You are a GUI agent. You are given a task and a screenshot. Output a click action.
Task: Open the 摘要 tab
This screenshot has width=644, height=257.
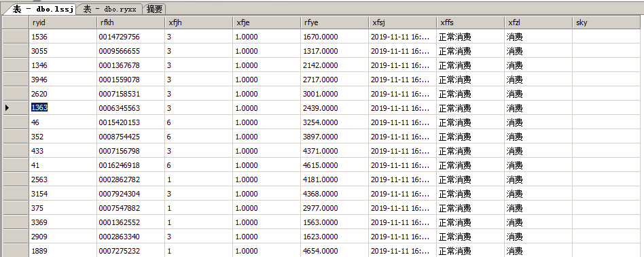click(x=154, y=10)
